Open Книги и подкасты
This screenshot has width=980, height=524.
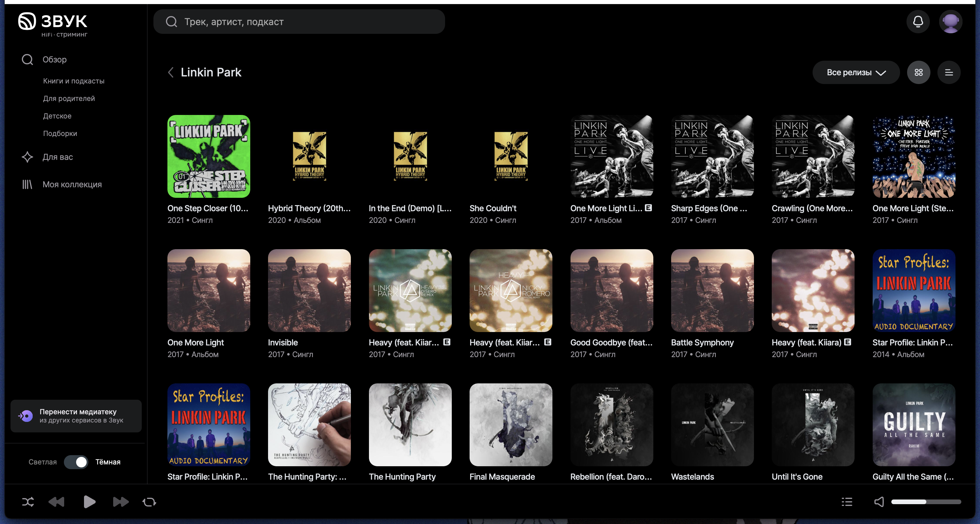coord(74,81)
